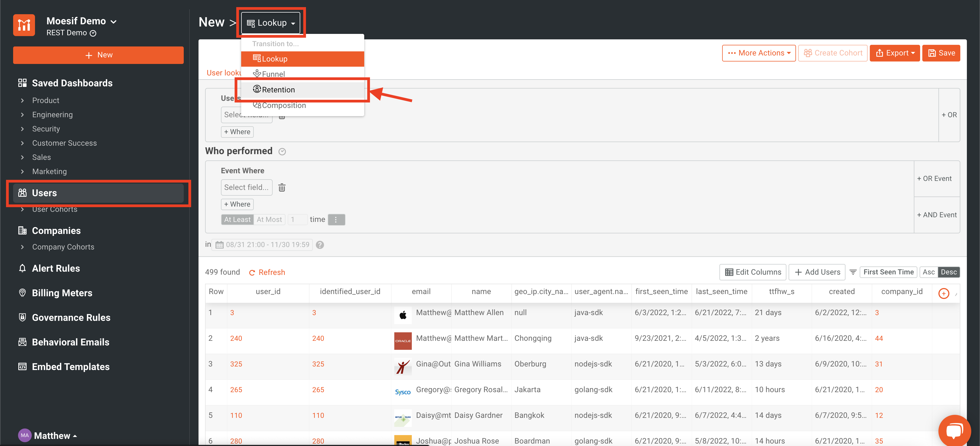The image size is (980, 446).
Task: Refresh the user results list
Action: coord(267,272)
